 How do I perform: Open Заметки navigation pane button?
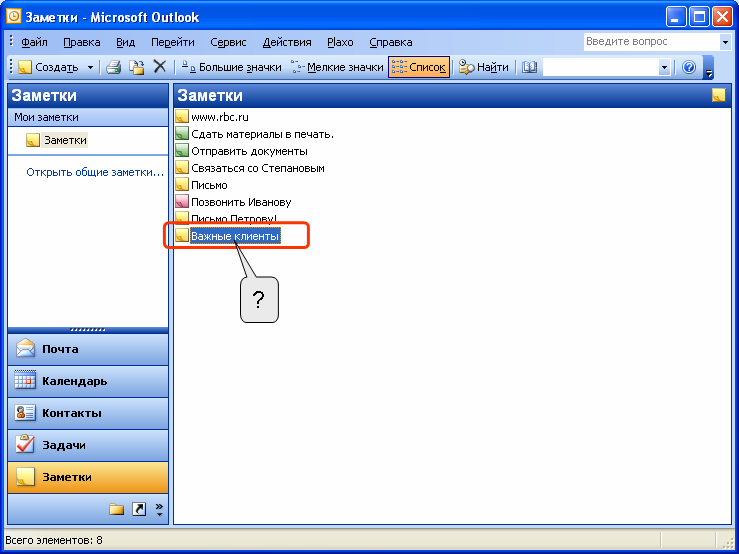click(88, 477)
